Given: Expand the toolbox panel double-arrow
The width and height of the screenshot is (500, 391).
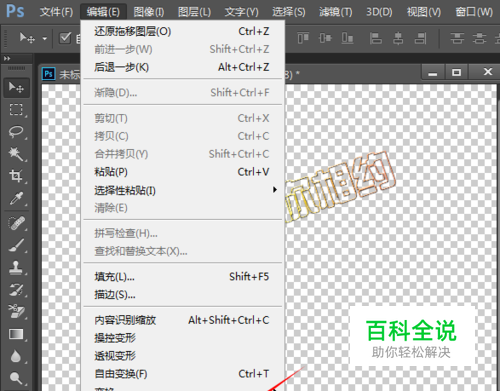Looking at the screenshot, I should coord(7,58).
